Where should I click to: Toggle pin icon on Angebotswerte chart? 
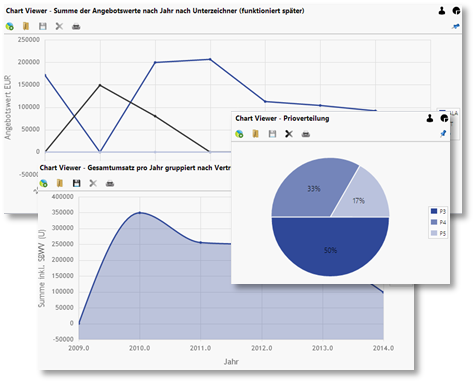coord(456,26)
